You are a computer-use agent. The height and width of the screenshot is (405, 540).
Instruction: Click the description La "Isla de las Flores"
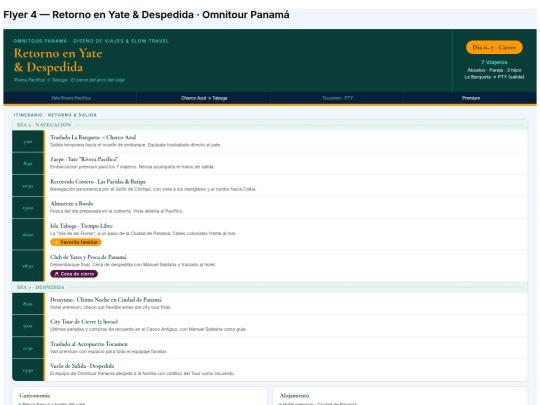coord(143,233)
